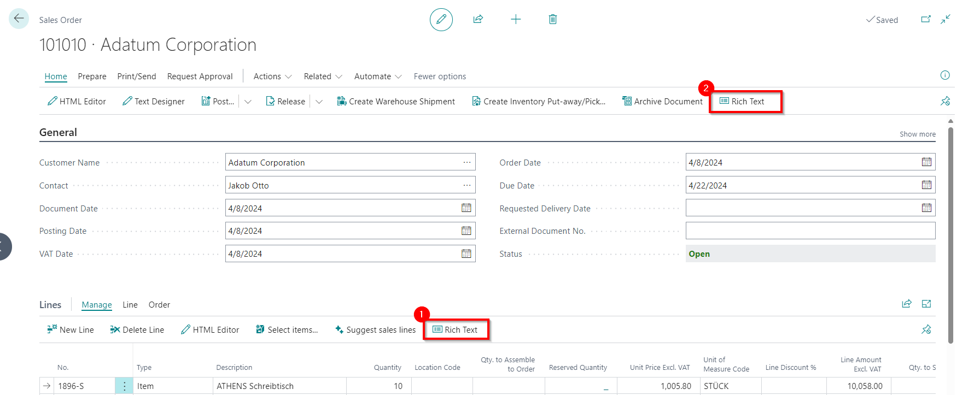
Task: Open Order Date calendar picker
Action: (x=926, y=162)
